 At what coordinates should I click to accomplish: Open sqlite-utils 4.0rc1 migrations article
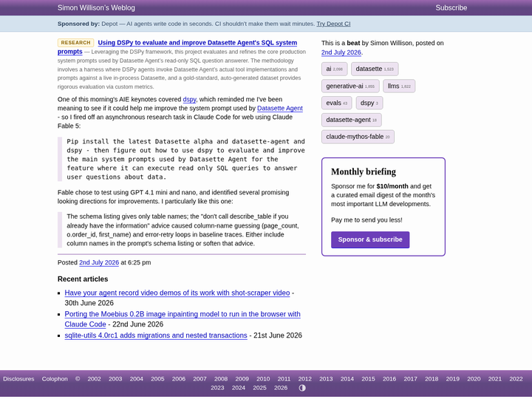[156, 335]
